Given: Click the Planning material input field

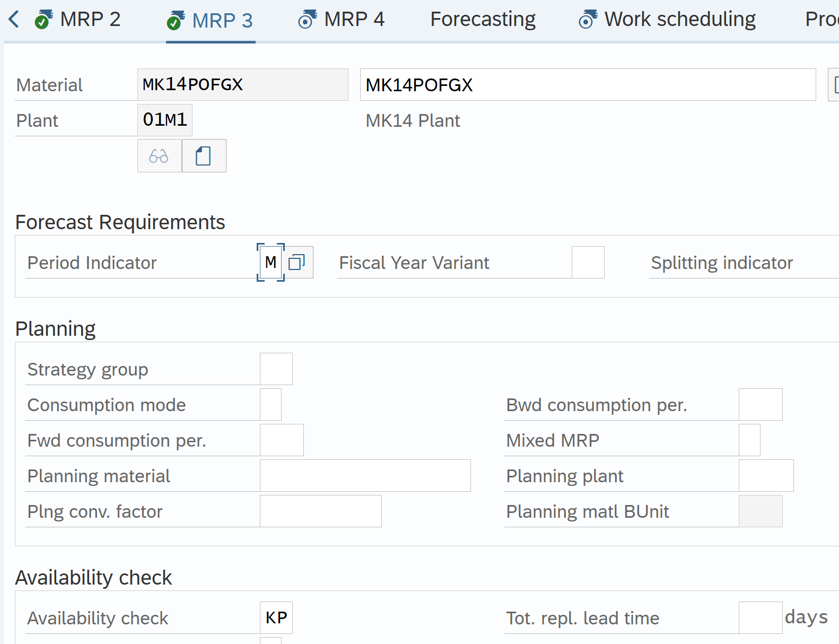Looking at the screenshot, I should pyautogui.click(x=365, y=476).
